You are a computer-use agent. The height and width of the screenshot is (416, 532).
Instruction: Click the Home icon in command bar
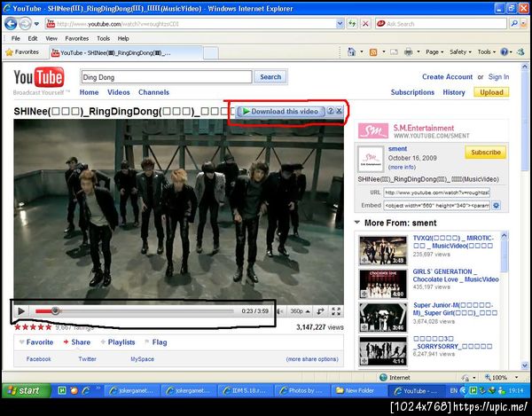(351, 52)
